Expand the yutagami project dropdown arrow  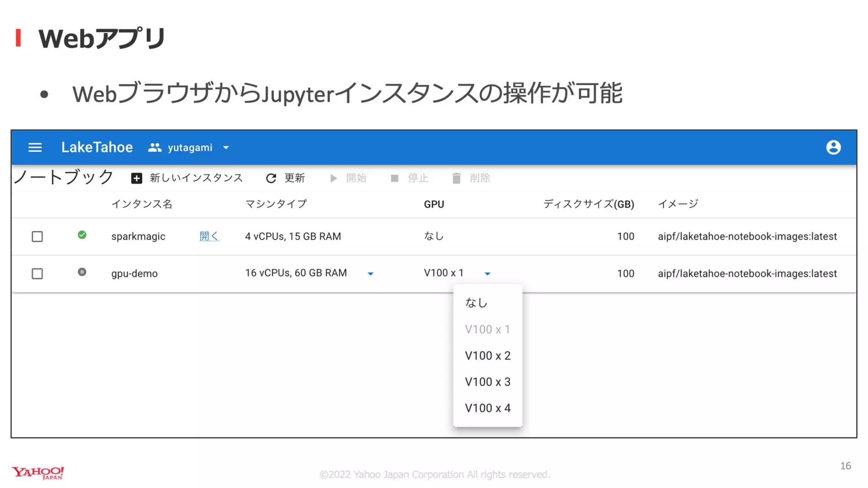(226, 147)
